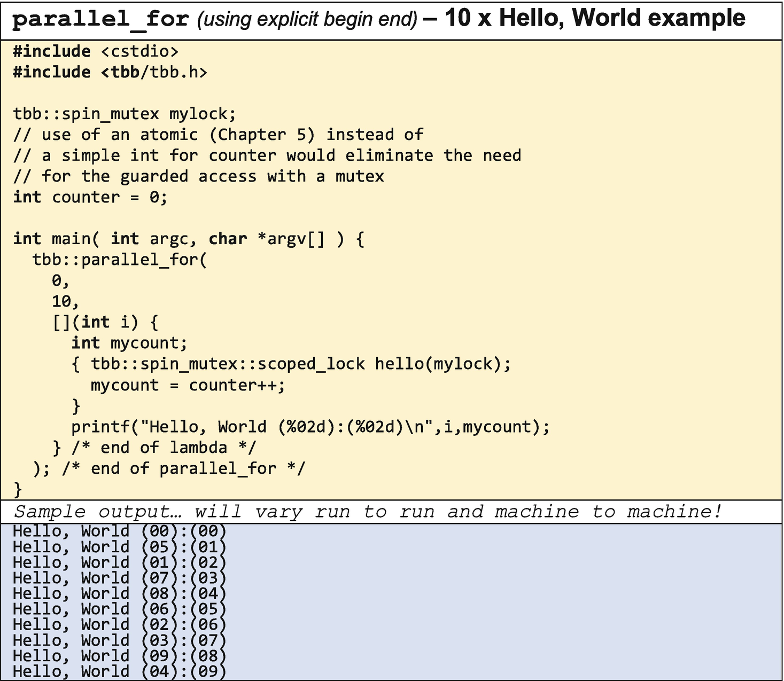Viewport: 784px width, 681px height.
Task: Click the argument line '0,'
Action: 61,281
